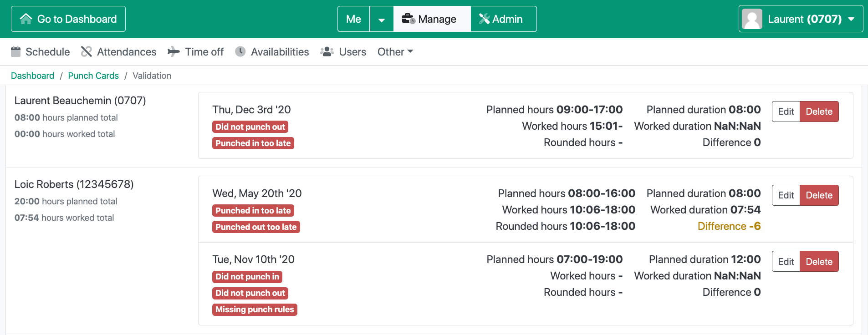Follow the Dashboard breadcrumb link
This screenshot has width=868, height=335.
point(32,76)
